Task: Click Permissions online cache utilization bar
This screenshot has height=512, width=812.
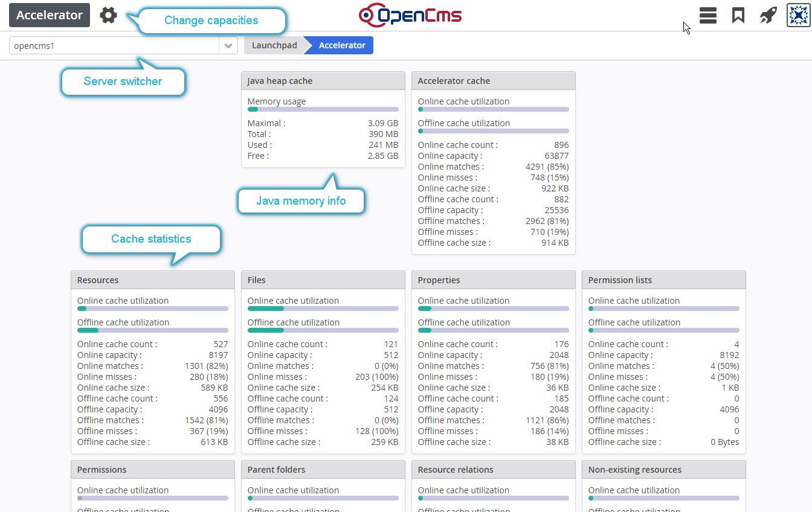Action: click(153, 498)
